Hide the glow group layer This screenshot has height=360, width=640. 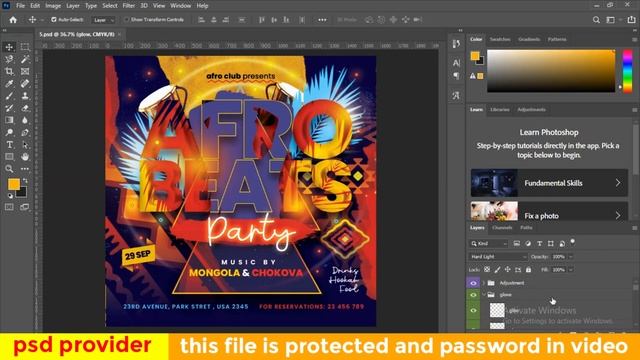[473, 295]
